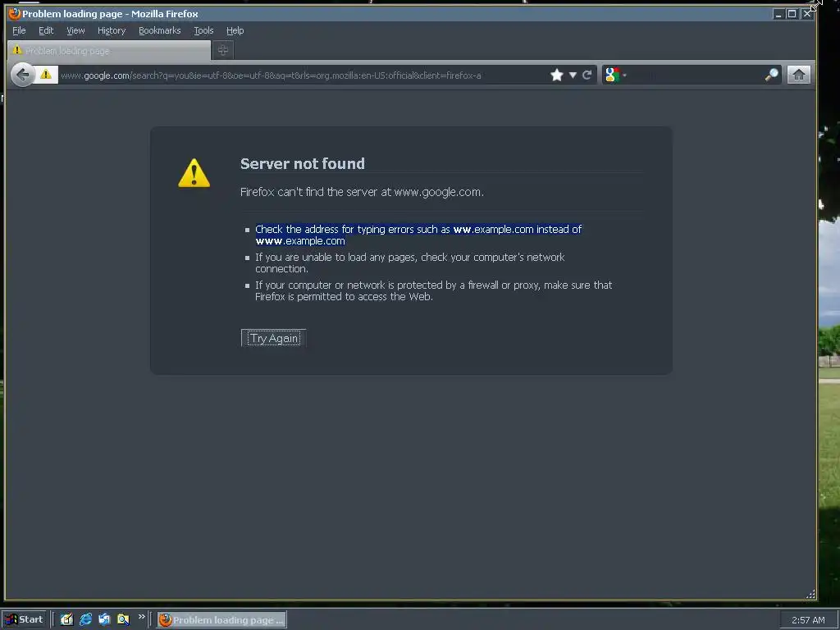Open the History menu
Screen dimensions: 840x630
[112, 30]
